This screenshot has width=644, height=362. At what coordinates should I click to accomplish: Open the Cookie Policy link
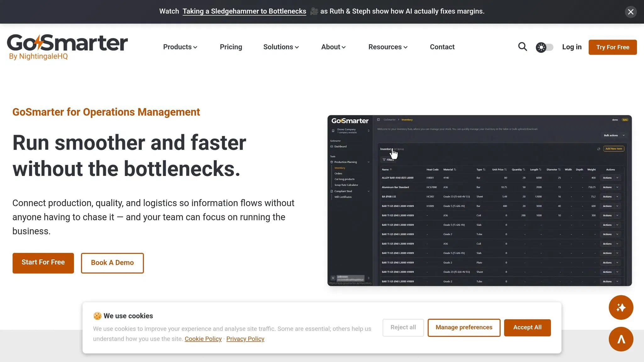coord(203,339)
